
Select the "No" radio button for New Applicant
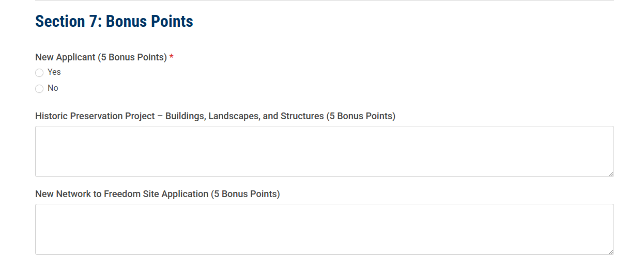click(x=39, y=89)
